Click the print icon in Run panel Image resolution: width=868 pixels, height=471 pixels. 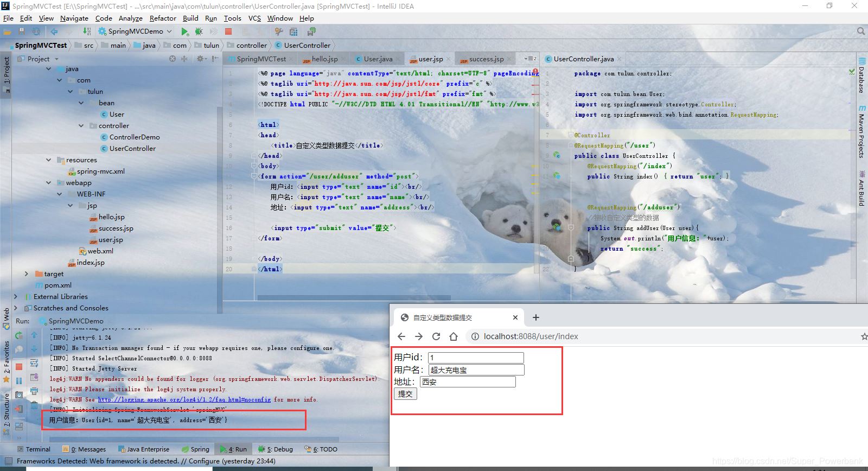[34, 391]
